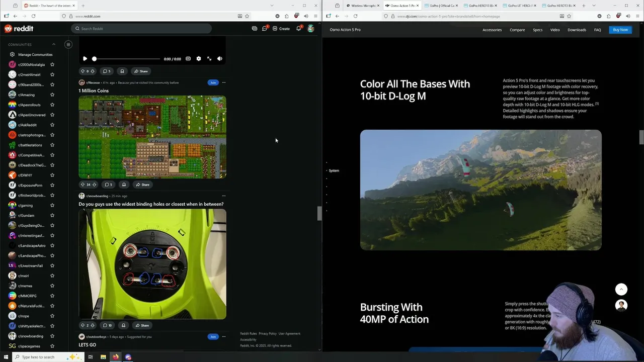Viewport: 644px width, 362px height.
Task: Toggle favorite star for r/memes
Action: click(x=52, y=286)
